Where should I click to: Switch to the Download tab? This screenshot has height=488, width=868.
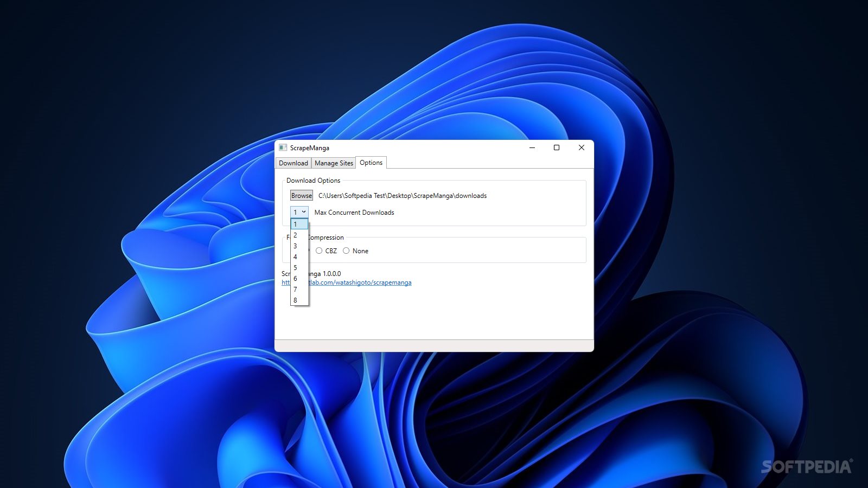(293, 163)
